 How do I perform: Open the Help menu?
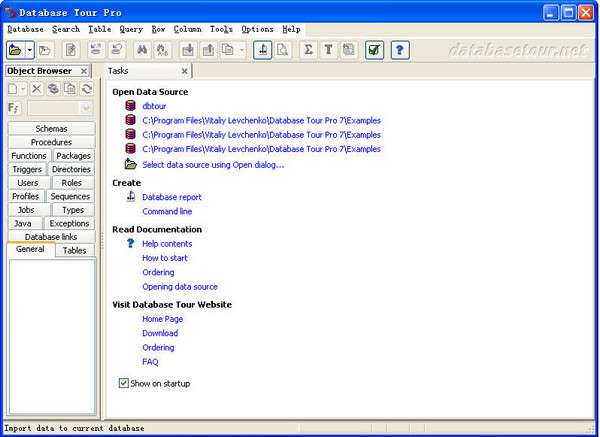[x=291, y=29]
